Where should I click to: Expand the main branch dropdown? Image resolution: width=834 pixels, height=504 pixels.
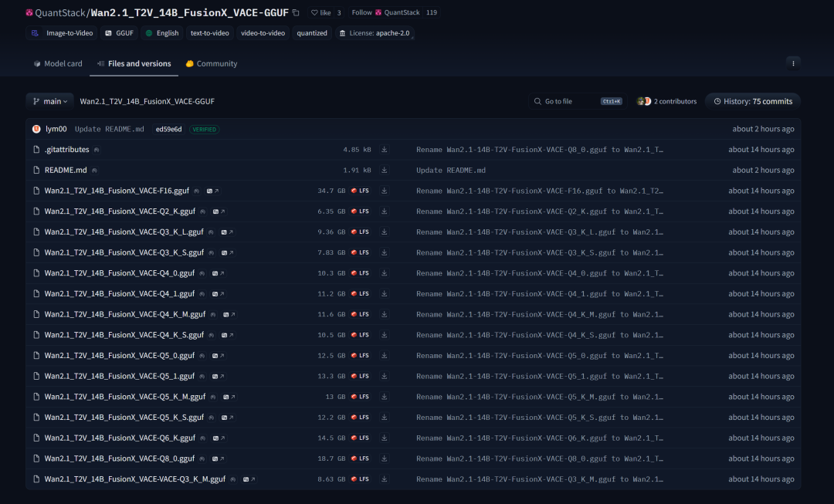(x=50, y=102)
